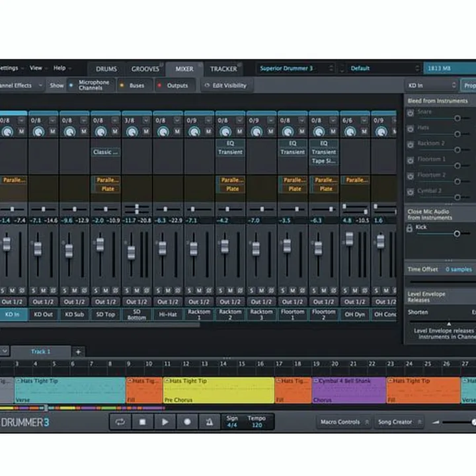Switch to the MIXER tab
The image size is (476, 476).
pos(184,69)
